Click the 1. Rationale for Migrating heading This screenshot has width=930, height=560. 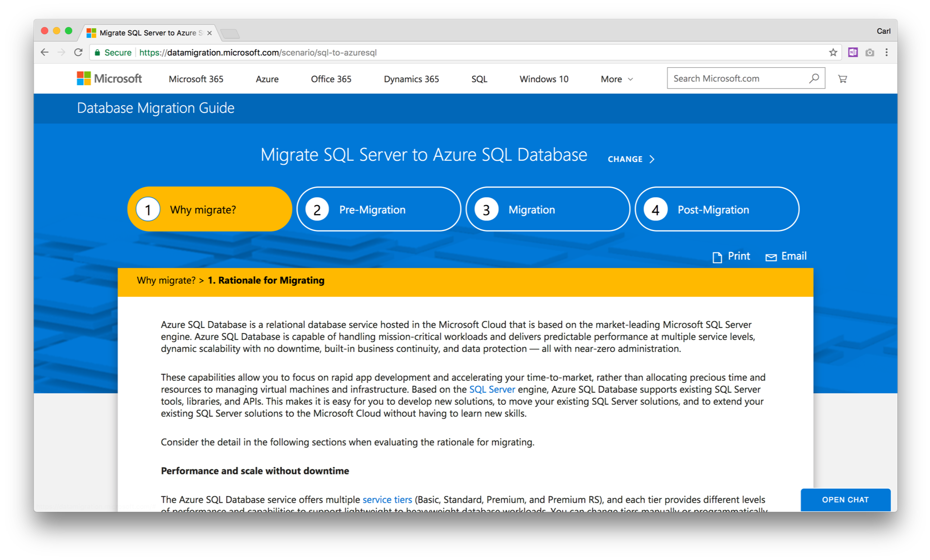(266, 280)
